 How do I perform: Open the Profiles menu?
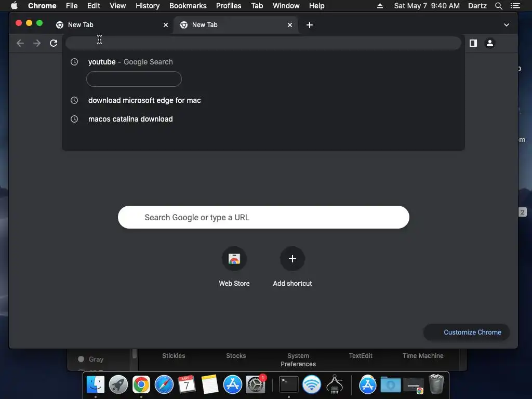(229, 6)
